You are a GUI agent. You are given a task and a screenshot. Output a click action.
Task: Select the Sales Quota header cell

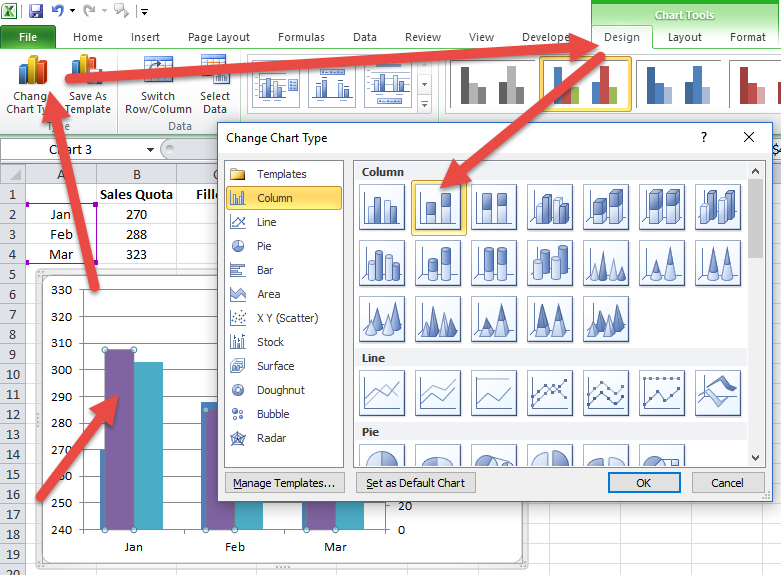tap(136, 194)
